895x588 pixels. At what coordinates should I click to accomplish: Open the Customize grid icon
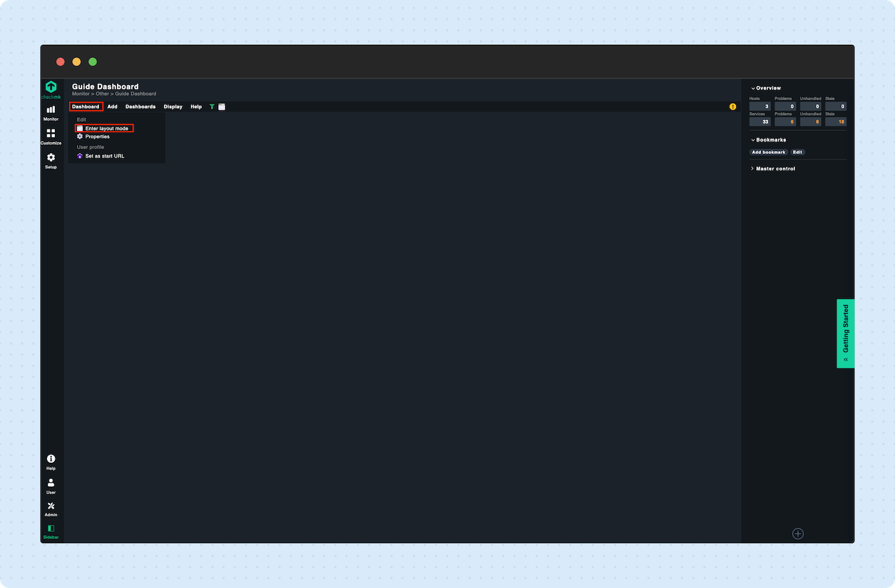(x=51, y=137)
